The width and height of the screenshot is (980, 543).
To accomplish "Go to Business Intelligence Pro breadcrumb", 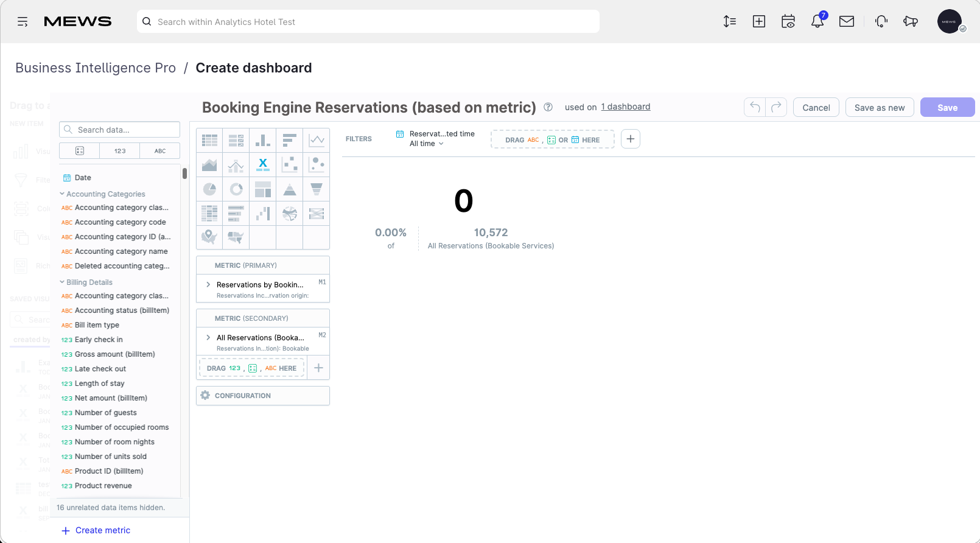I will 96,68.
